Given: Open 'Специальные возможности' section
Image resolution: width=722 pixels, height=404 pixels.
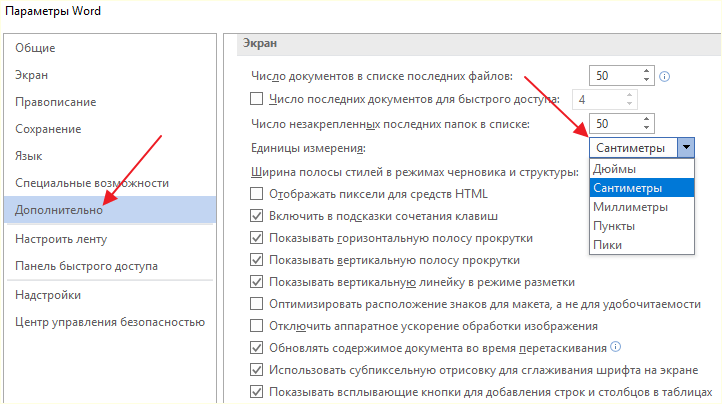Looking at the screenshot, I should pyautogui.click(x=110, y=183).
